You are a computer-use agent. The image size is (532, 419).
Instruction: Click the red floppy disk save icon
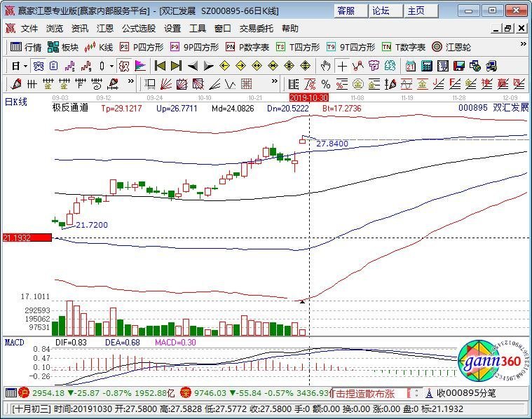click(459, 66)
